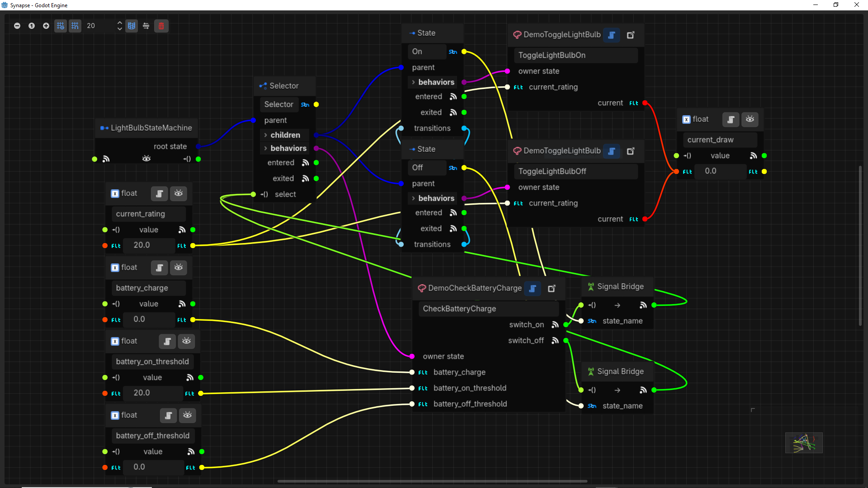Open script of DemoCheckBatteryCharge node
This screenshot has height=488, width=868.
[533, 288]
